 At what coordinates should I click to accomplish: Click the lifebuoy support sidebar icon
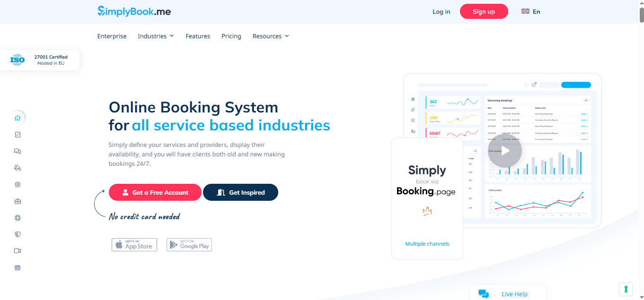18,218
